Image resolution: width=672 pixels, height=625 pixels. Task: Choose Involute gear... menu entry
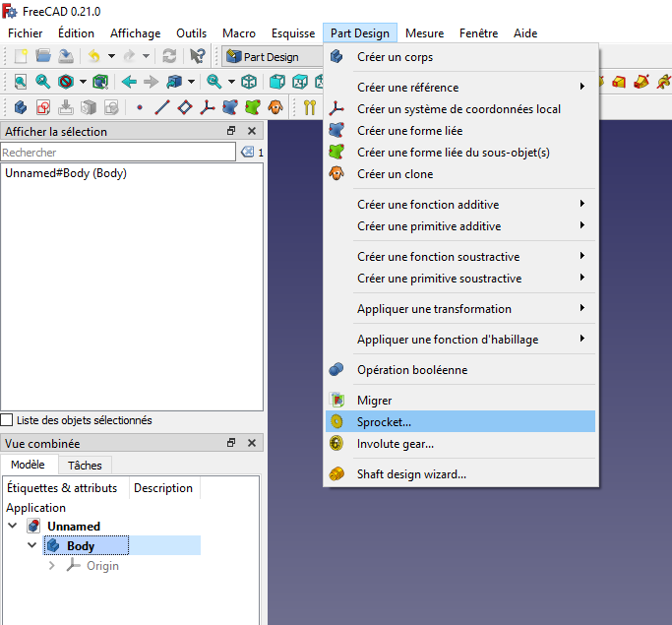pos(460,444)
